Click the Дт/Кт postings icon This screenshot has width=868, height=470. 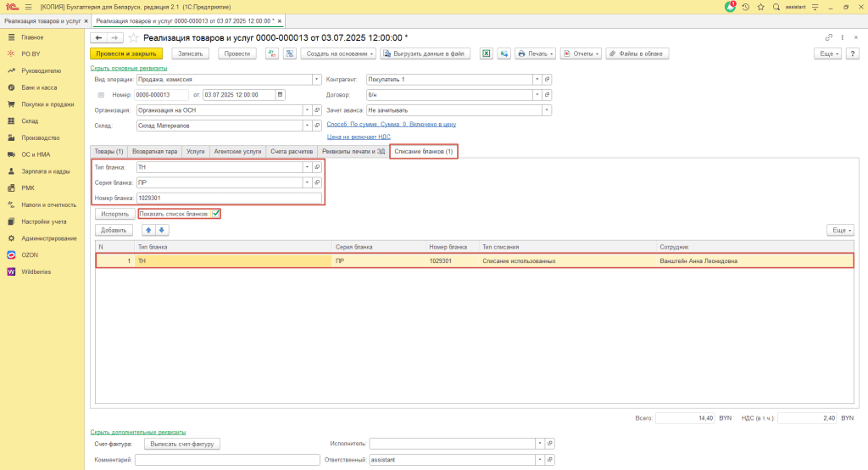(272, 53)
